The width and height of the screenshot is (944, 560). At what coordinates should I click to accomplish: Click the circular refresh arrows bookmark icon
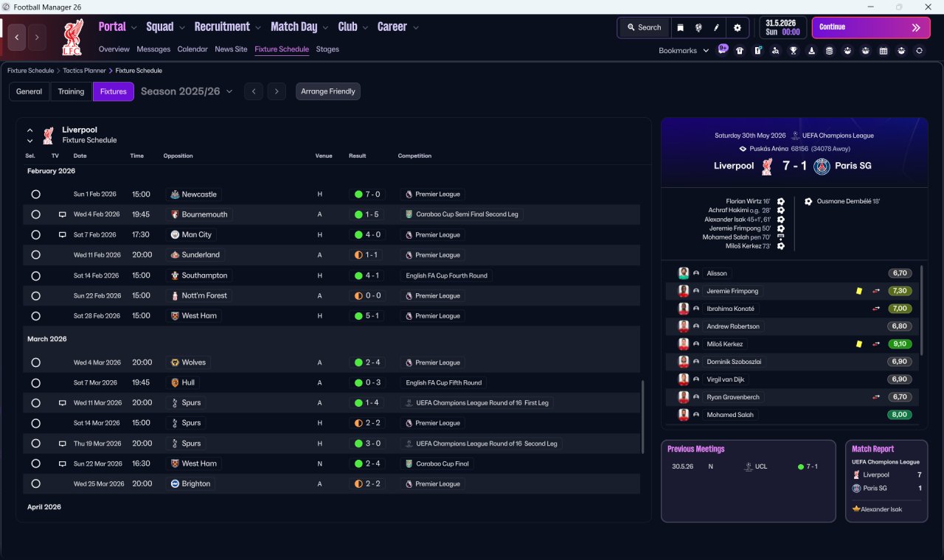coord(919,51)
